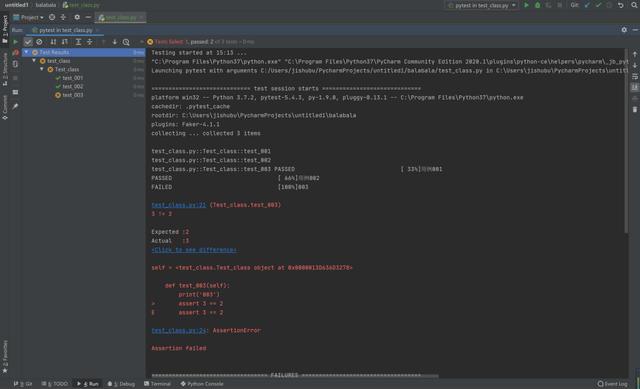Clear console output trash icon

[x=635, y=109]
